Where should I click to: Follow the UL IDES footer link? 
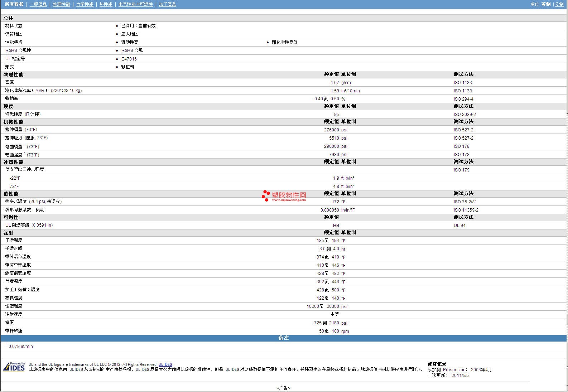point(165,364)
